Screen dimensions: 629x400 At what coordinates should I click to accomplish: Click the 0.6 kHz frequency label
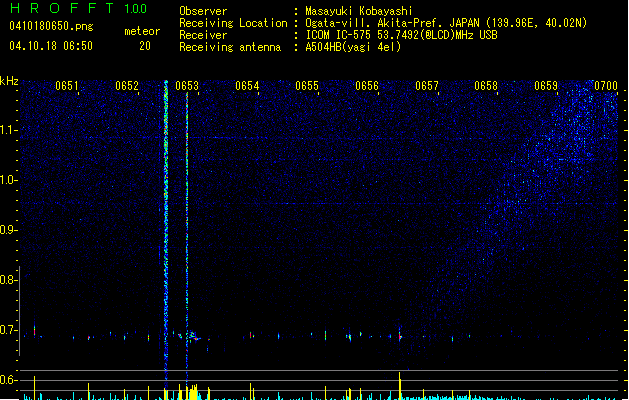pos(8,380)
